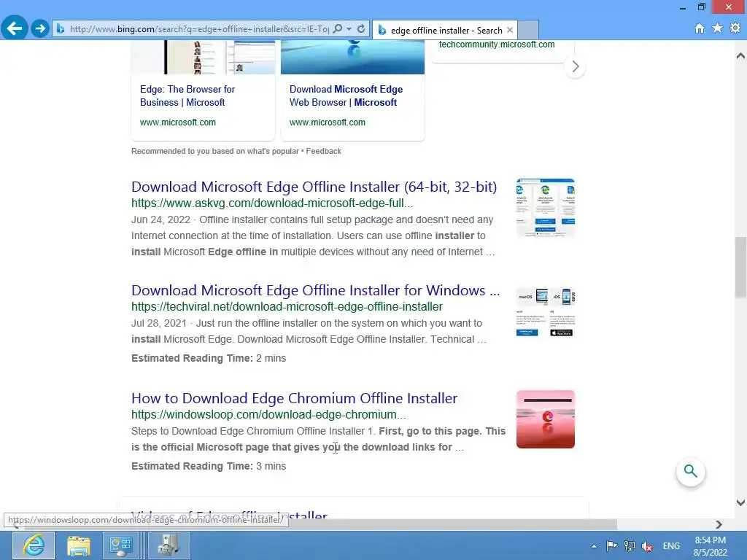The height and width of the screenshot is (560, 747).
Task: Click the vertical scrollbar up arrow
Action: [741, 55]
